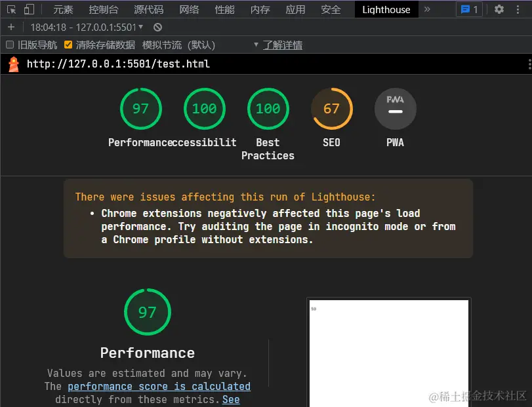Image resolution: width=532 pixels, height=407 pixels.
Task: Clear all Lighthouse reports icon
Action: (157, 27)
